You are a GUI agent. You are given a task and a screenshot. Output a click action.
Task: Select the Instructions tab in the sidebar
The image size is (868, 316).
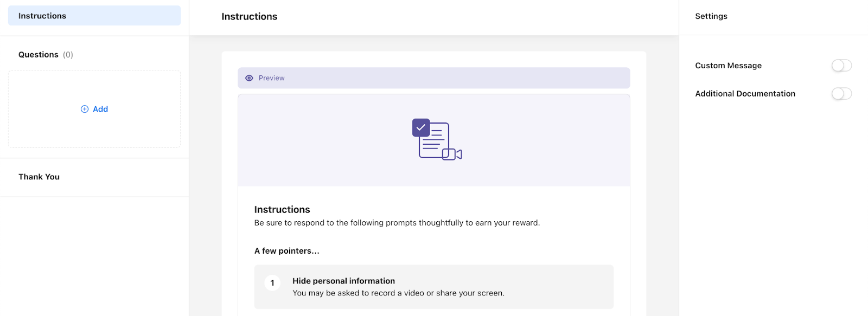(x=94, y=16)
